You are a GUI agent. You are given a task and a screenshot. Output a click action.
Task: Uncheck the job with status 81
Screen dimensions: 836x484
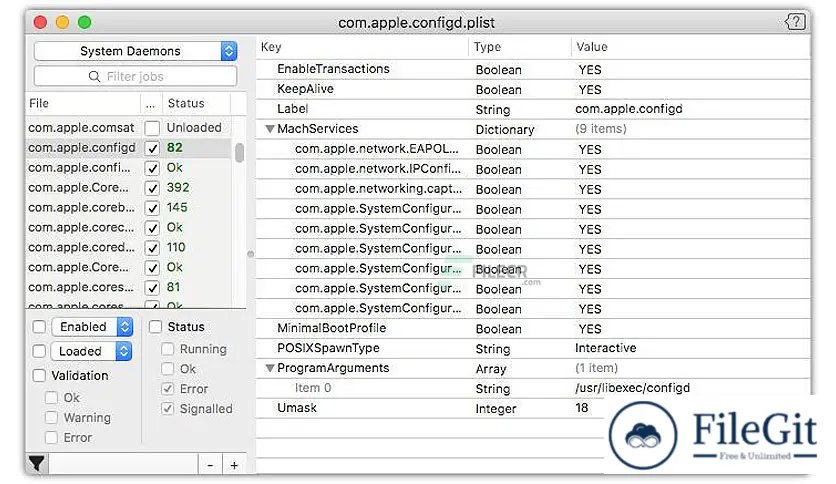point(152,288)
